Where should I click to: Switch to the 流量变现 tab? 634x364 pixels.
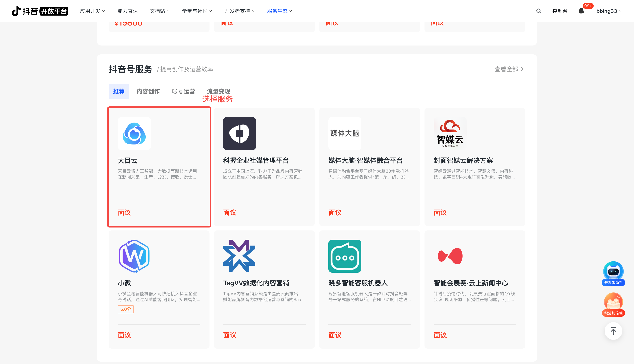pos(218,91)
